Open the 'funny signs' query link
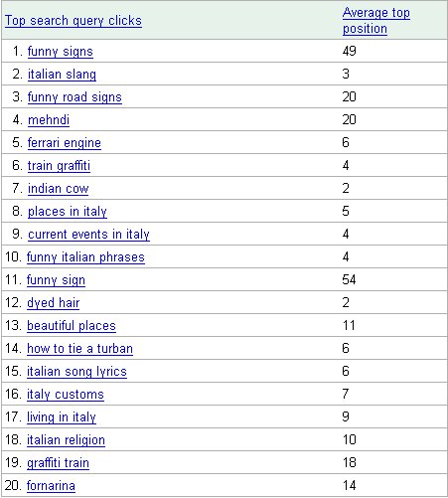448x498 pixels. point(61,52)
